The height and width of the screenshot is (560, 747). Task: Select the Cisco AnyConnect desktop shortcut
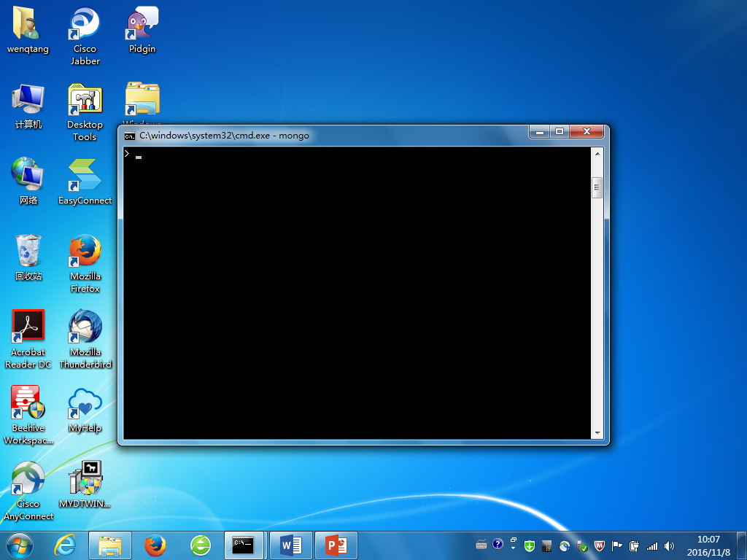click(x=28, y=491)
